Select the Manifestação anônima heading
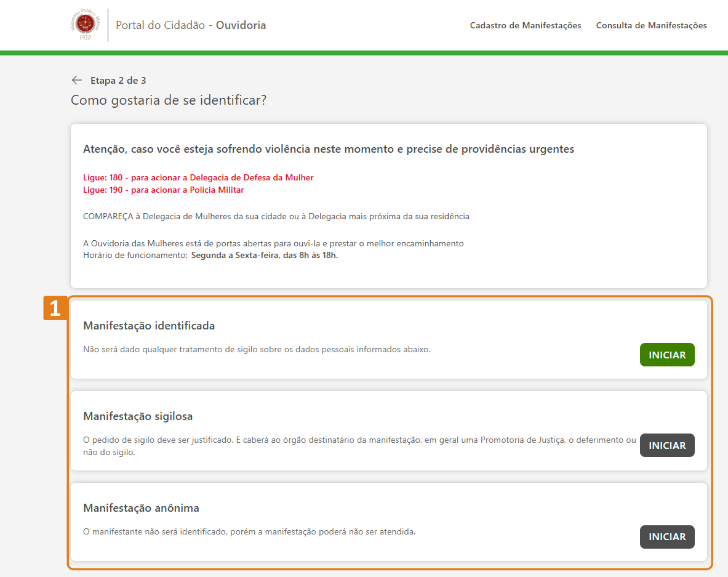The image size is (728, 577). [x=141, y=508]
